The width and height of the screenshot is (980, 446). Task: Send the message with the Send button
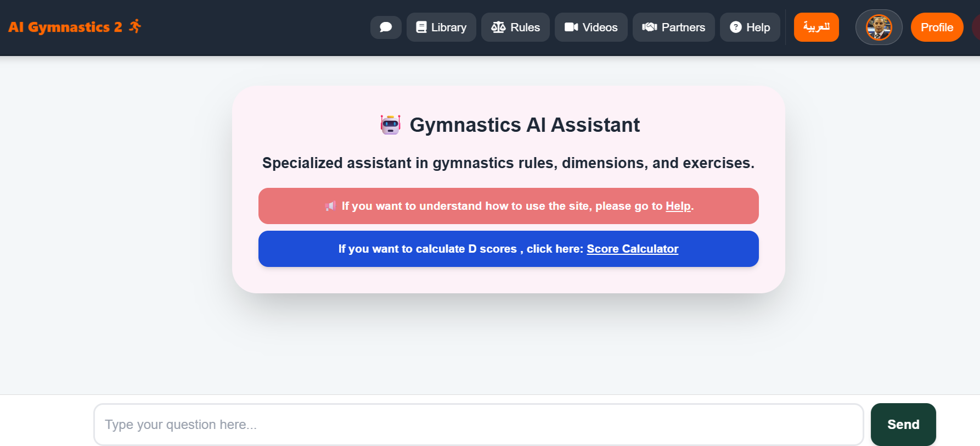(903, 425)
